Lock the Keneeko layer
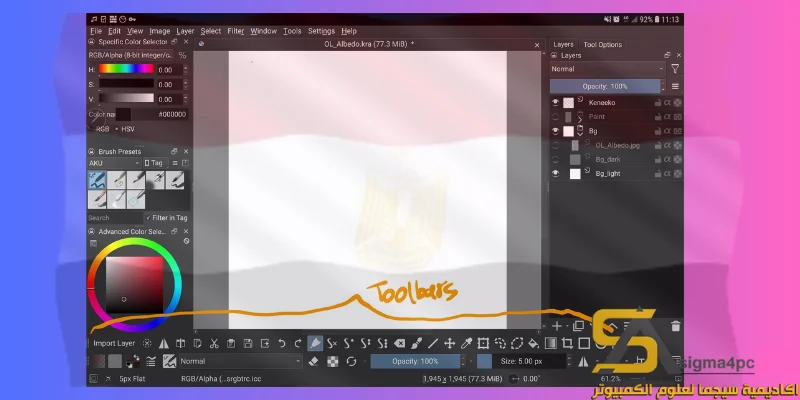This screenshot has height=400, width=800. pos(658,103)
